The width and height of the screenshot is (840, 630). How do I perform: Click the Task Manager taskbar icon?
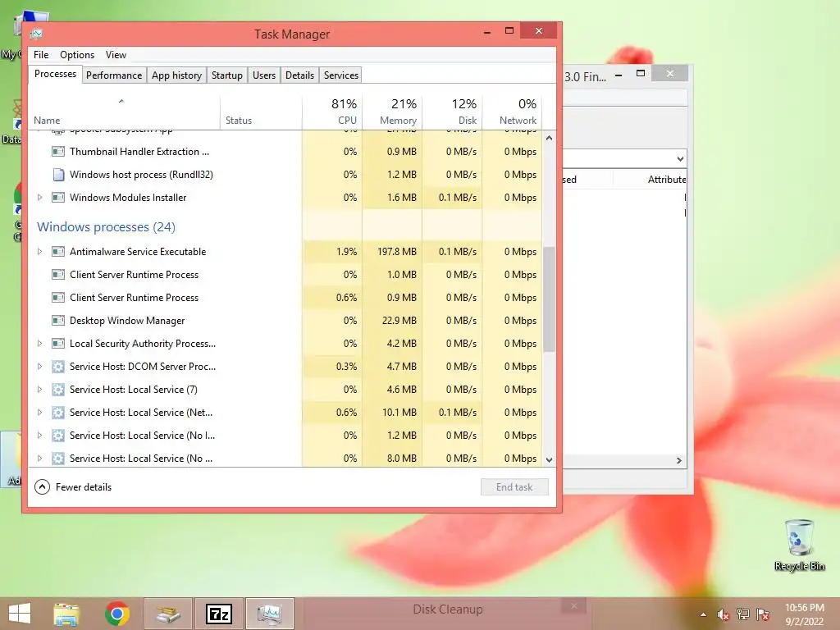pos(269,614)
